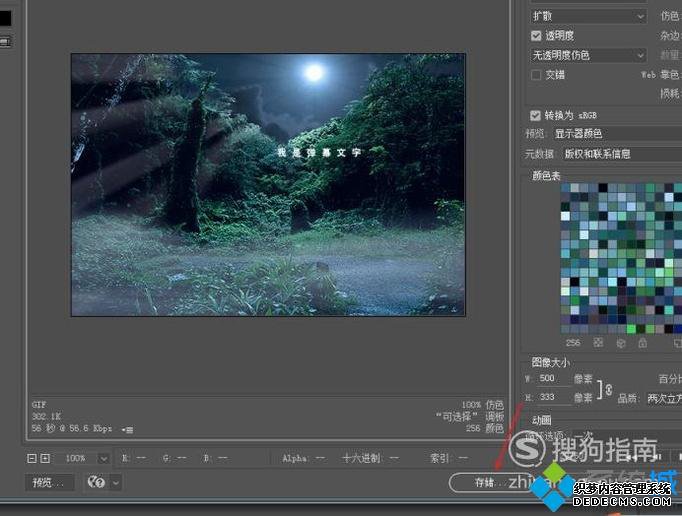This screenshot has height=516, width=682.
Task: Click the zoom out minus icon
Action: pyautogui.click(x=31, y=458)
